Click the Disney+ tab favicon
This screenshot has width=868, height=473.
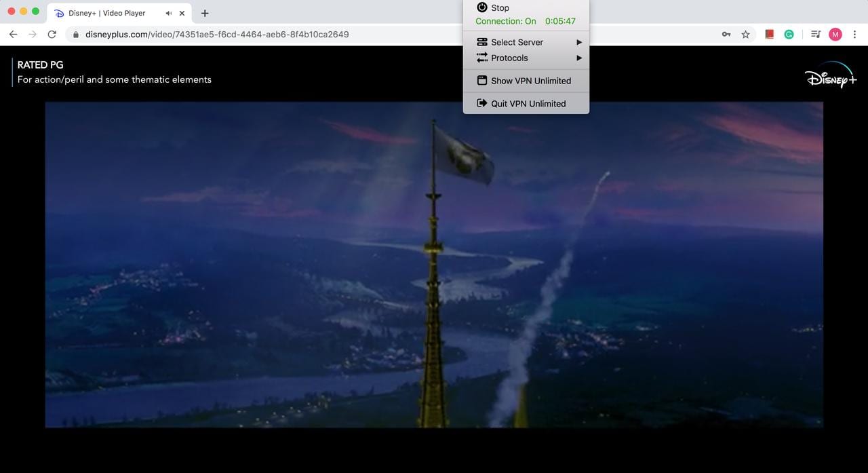point(59,13)
